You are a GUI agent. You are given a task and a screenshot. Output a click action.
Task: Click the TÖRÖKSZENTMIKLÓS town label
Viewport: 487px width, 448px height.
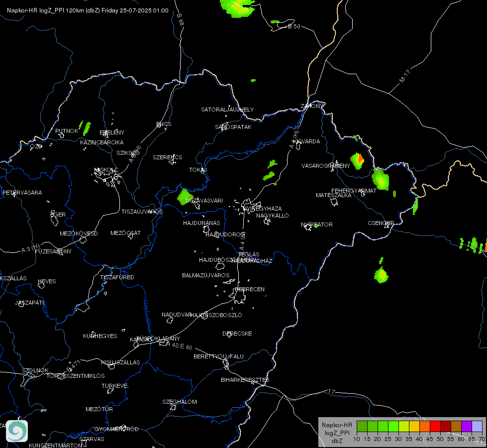[x=76, y=376]
